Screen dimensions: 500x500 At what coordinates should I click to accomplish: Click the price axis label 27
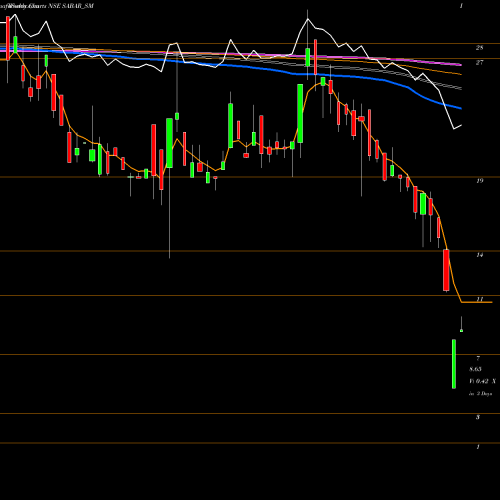(x=479, y=62)
